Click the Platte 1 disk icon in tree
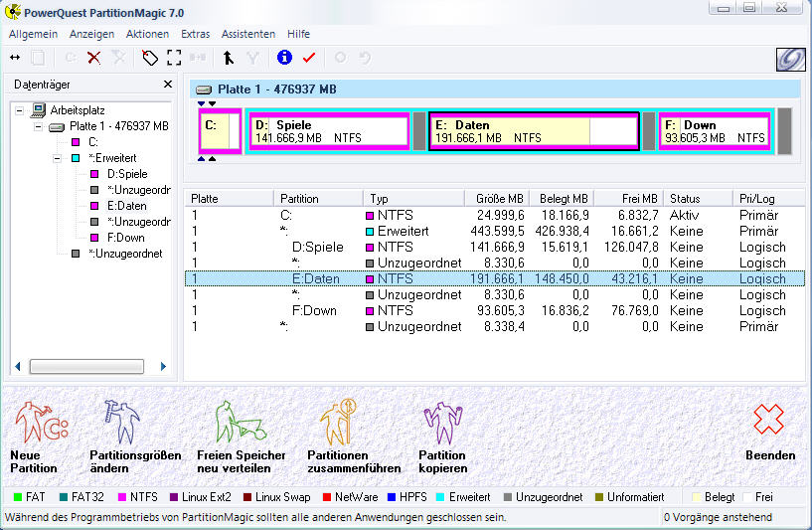The height and width of the screenshot is (530, 812). point(57,126)
